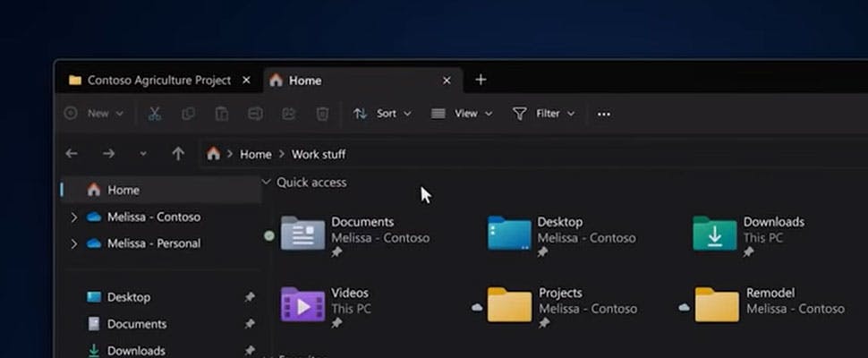
Task: Click pin icon under Projects tile
Action: 543,323
